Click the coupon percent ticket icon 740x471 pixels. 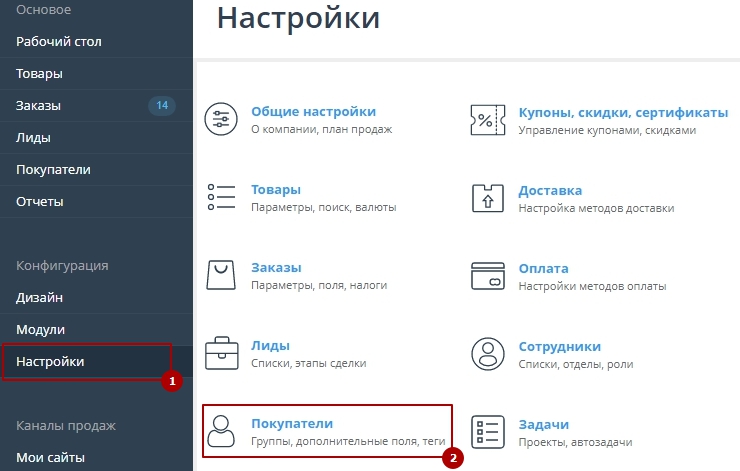coord(487,119)
